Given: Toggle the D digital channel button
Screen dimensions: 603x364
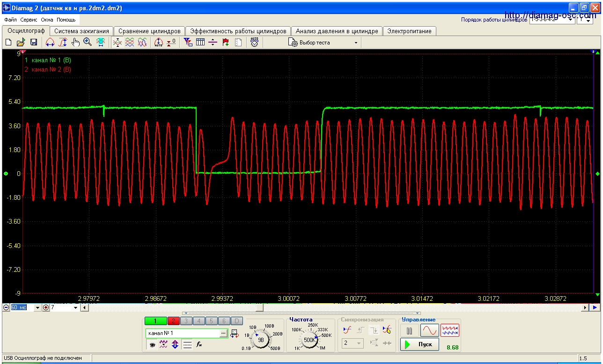Looking at the screenshot, I should pos(237,321).
